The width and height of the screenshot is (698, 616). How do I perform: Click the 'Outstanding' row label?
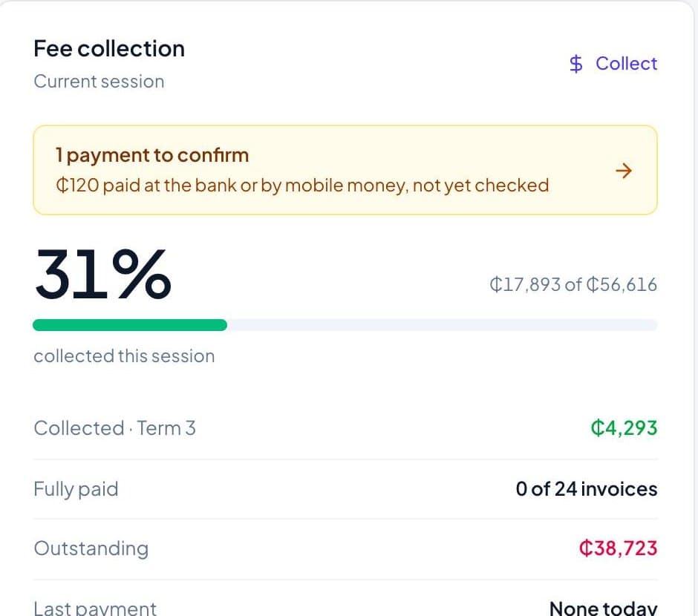(91, 549)
